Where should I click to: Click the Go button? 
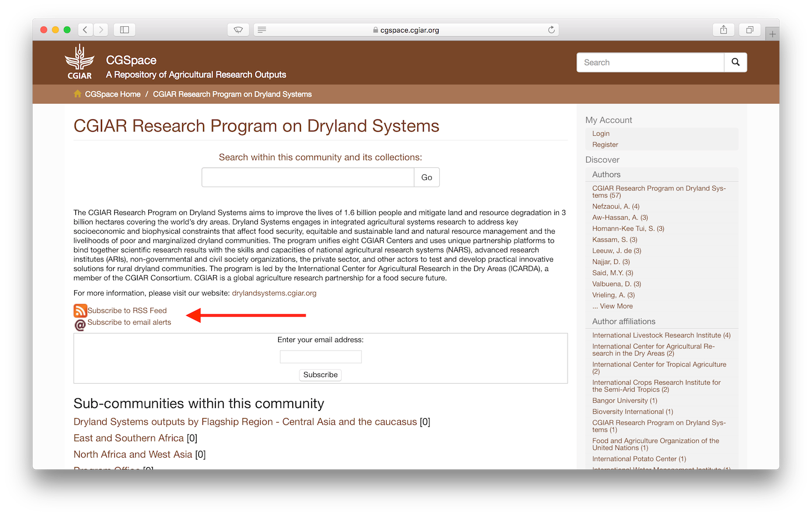click(427, 177)
